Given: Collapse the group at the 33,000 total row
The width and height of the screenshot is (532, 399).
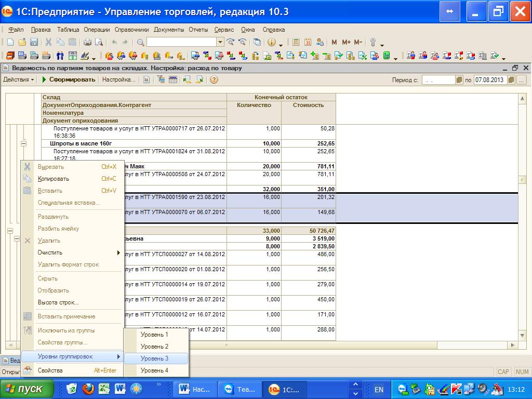Looking at the screenshot, I should click(x=10, y=231).
